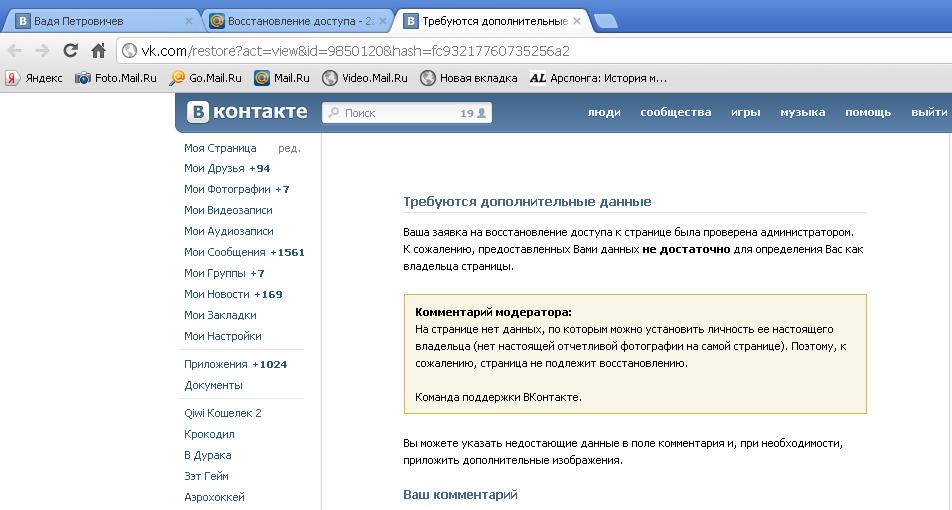Select the Требуются дополнительные tab
952x510 pixels.
492,21
